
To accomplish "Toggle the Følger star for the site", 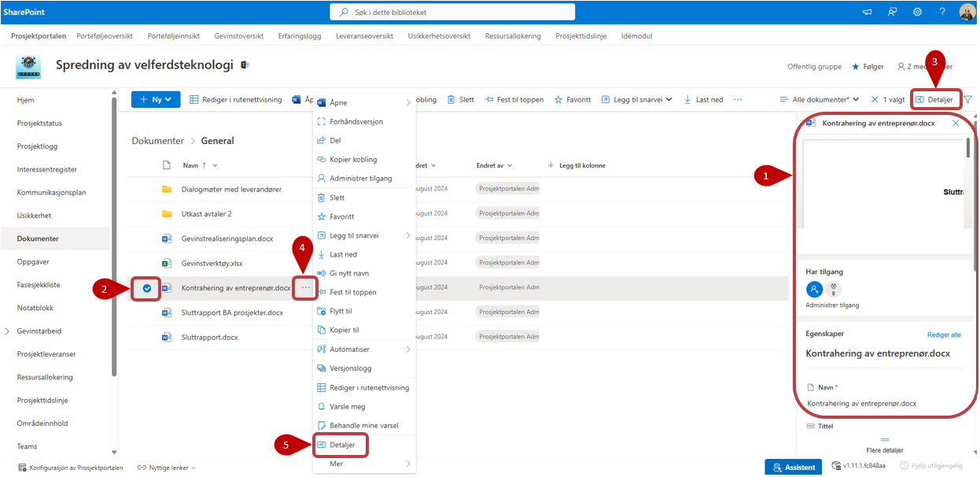I will (868, 67).
